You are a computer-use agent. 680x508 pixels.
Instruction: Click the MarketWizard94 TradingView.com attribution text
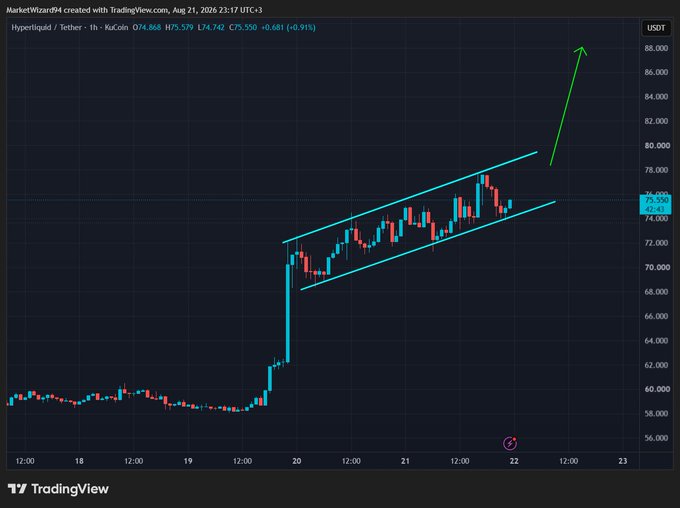tap(134, 10)
